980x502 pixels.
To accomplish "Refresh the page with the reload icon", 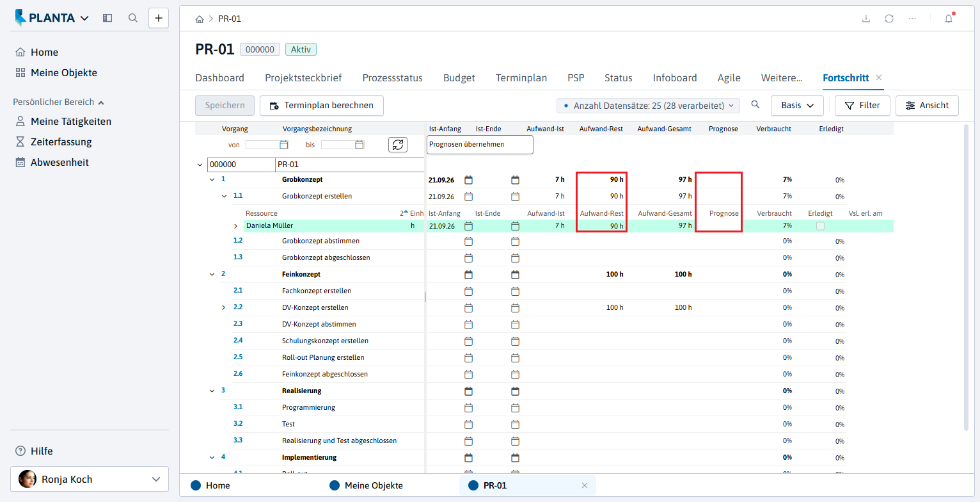I will [889, 19].
